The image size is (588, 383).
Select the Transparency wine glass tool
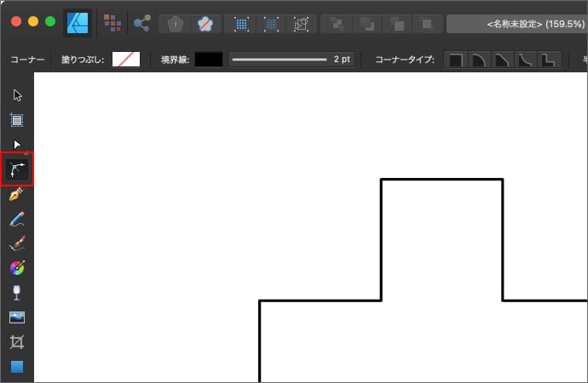click(17, 293)
